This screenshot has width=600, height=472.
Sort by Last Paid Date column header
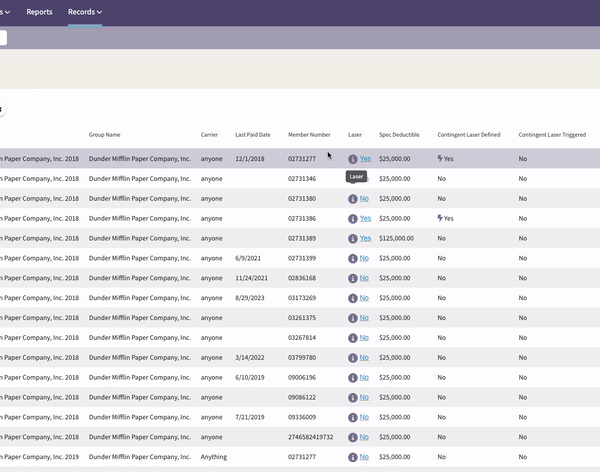[253, 135]
